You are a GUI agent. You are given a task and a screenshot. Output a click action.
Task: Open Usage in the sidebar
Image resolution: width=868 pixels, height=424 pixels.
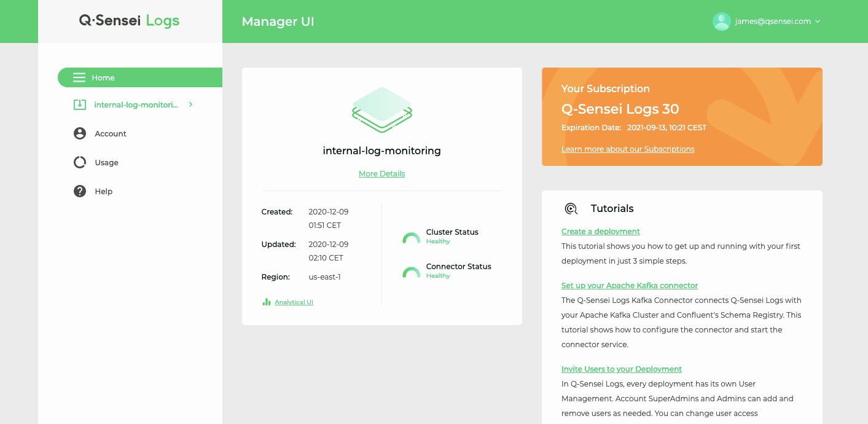(106, 162)
